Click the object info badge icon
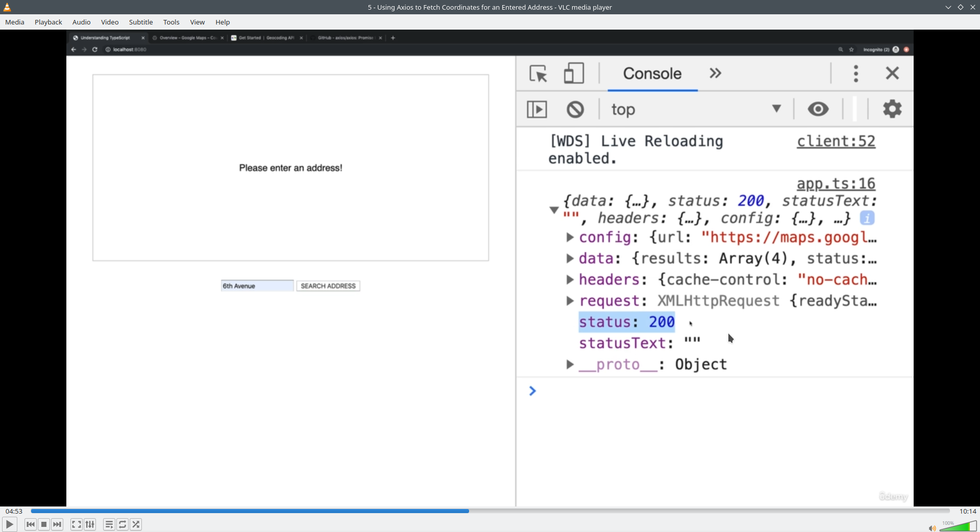Image resolution: width=980 pixels, height=532 pixels. pyautogui.click(x=867, y=218)
